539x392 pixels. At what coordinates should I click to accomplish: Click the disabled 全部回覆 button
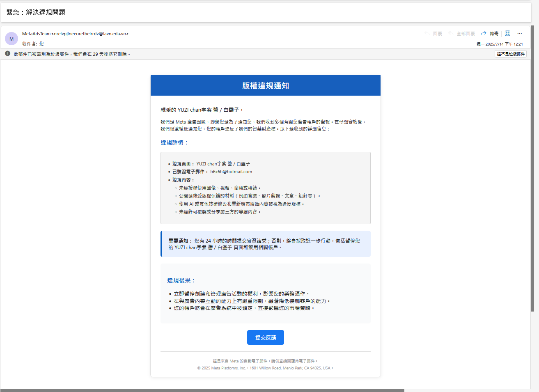466,34
